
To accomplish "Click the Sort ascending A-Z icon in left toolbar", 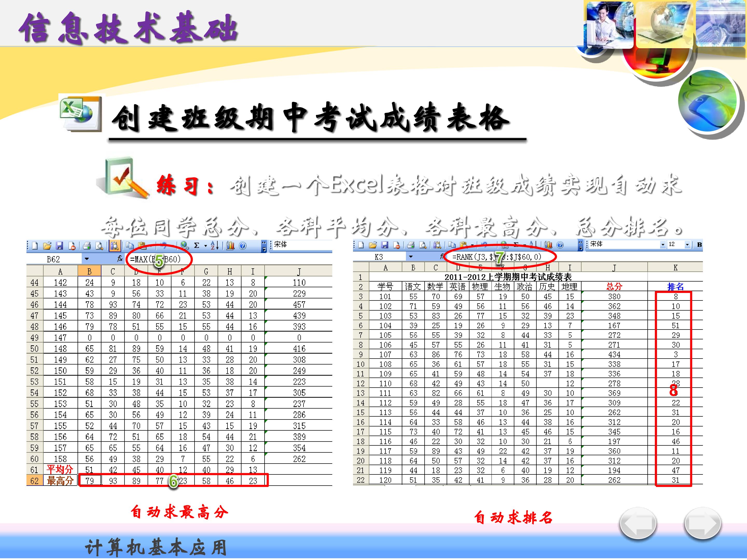I will (x=215, y=246).
